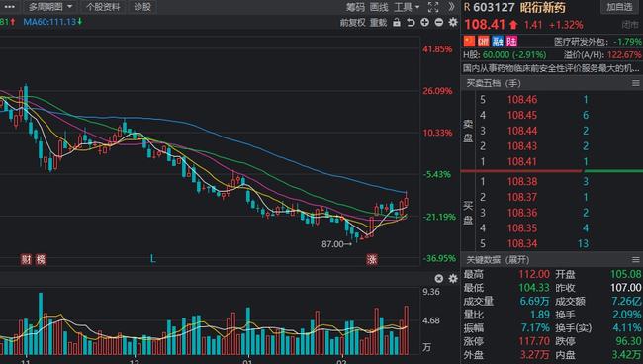The width and height of the screenshot is (643, 364).
Task: Click the 量比 value 1.89
Action: coord(540,315)
